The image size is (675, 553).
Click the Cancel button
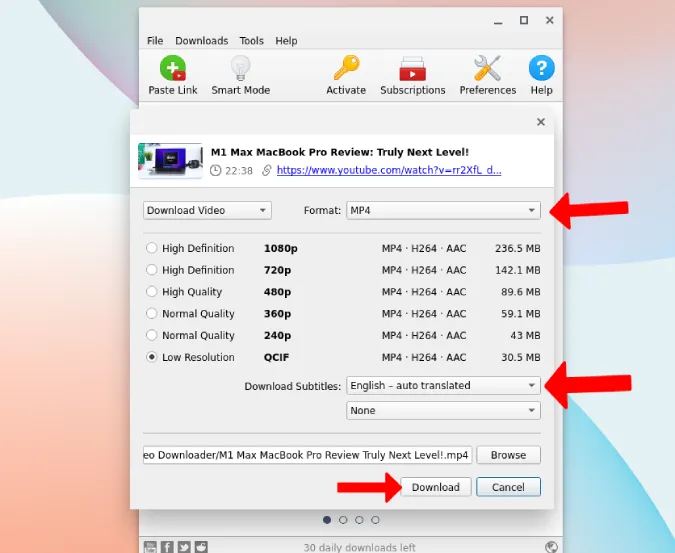[x=508, y=487]
